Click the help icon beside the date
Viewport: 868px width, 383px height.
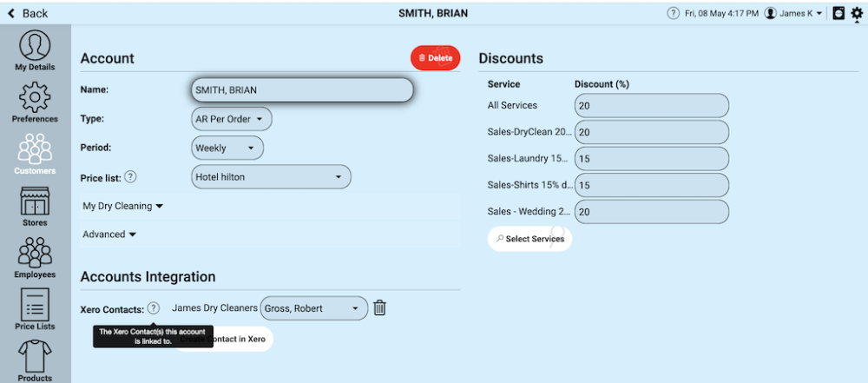point(673,13)
